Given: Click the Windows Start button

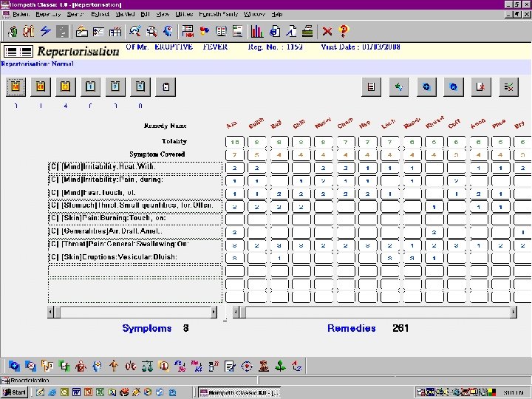Looking at the screenshot, I should [14, 392].
